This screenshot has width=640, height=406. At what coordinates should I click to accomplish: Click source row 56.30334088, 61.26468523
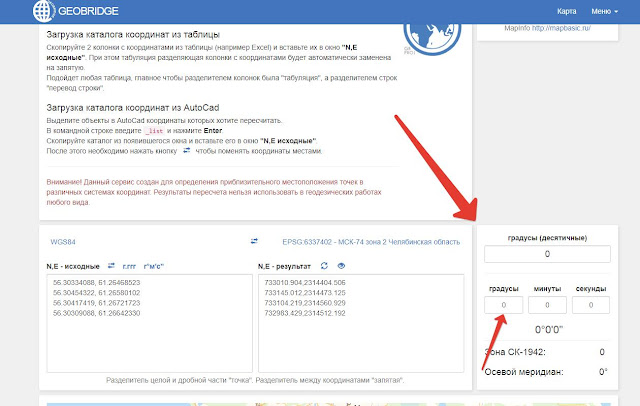click(96, 282)
